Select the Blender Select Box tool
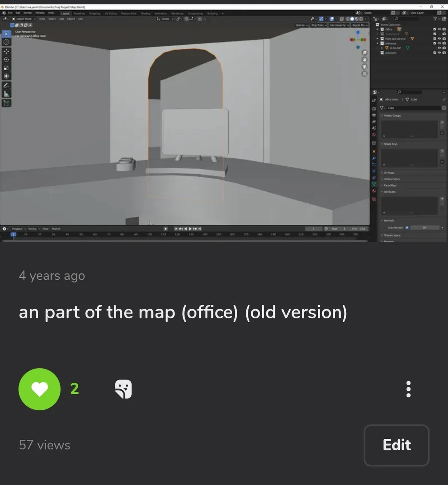448x485 pixels. pos(6,34)
